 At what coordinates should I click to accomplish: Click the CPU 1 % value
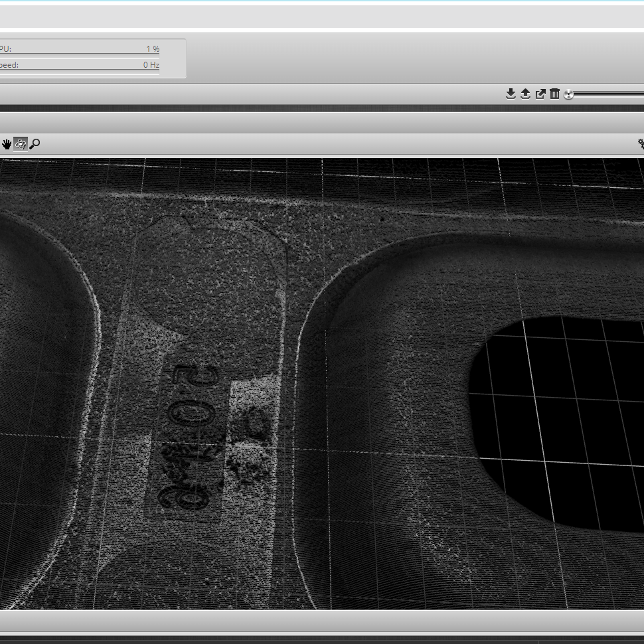click(153, 49)
